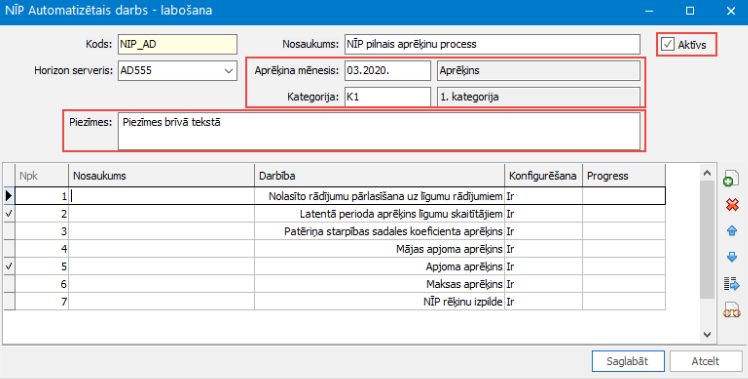The image size is (748, 379).
Task: Toggle the Aktīvs checkbox
Action: coord(668,45)
